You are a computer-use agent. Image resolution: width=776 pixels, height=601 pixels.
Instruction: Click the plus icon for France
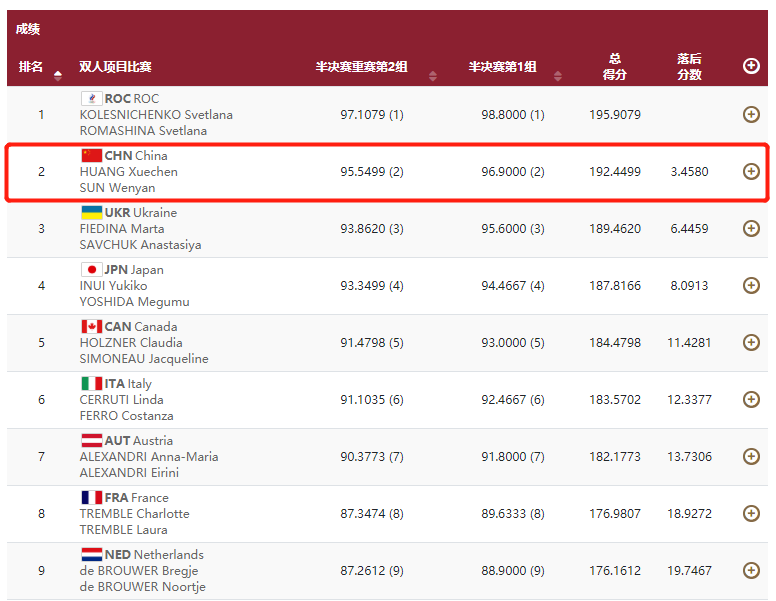751,514
